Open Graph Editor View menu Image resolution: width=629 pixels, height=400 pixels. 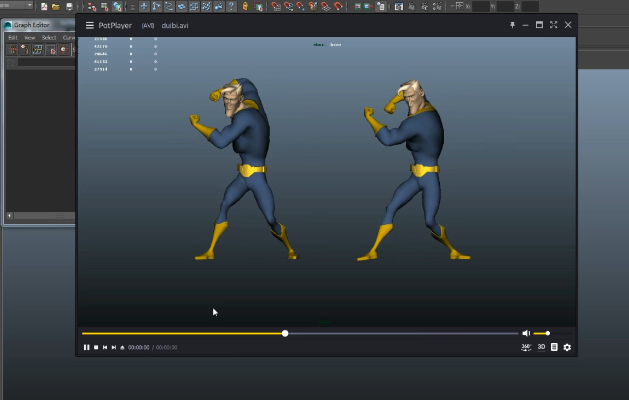pyautogui.click(x=30, y=38)
